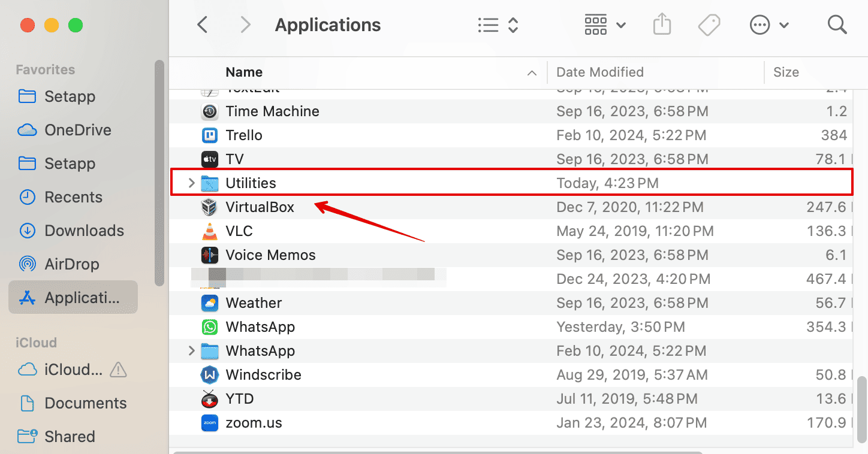This screenshot has width=868, height=454.
Task: Select the Trello app icon
Action: click(209, 135)
